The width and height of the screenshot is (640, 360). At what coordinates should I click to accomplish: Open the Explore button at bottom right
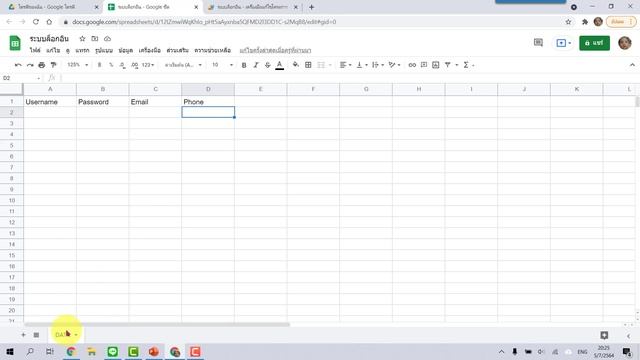click(x=604, y=335)
